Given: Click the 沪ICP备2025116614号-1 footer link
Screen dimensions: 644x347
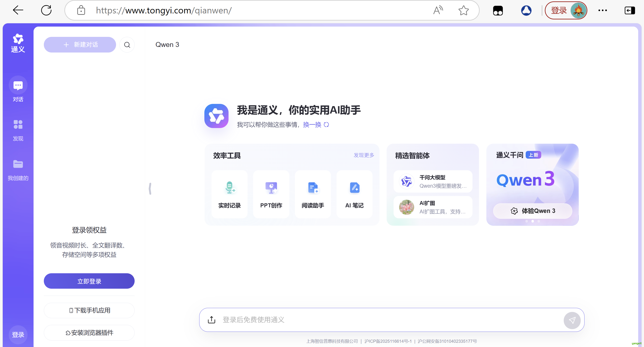Looking at the screenshot, I should point(388,341).
